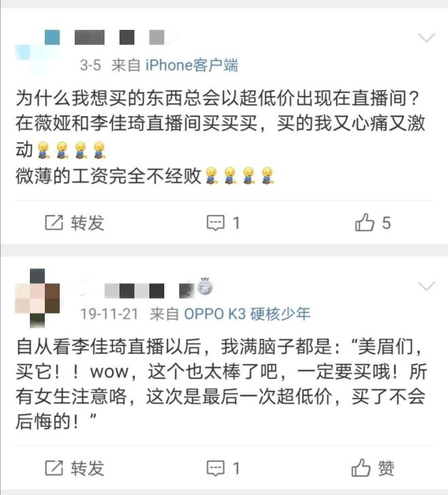
Task: Expand second post's chevron menu
Action: tap(426, 286)
